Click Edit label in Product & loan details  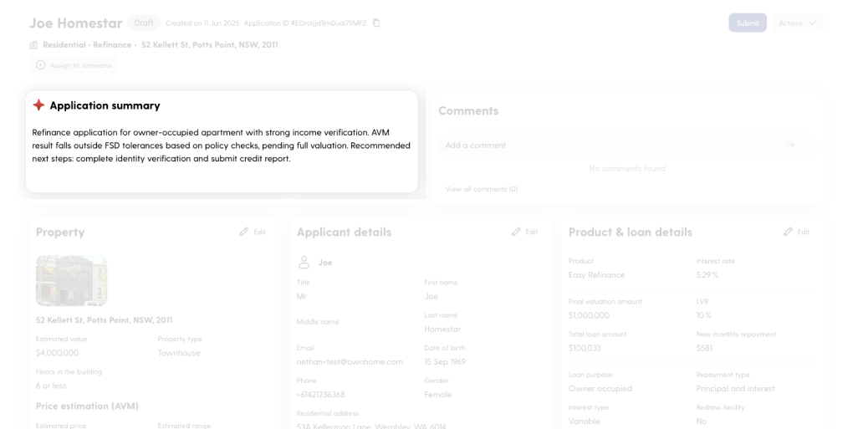[804, 232]
